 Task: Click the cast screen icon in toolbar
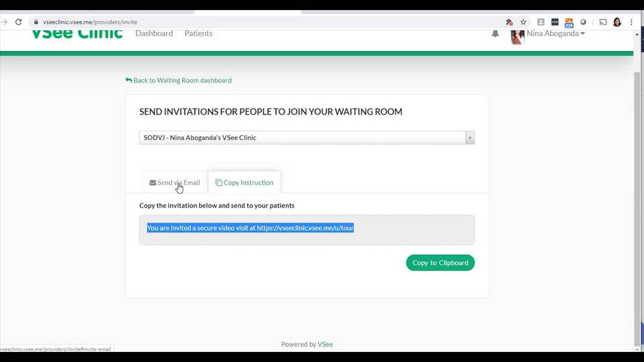coord(603,22)
